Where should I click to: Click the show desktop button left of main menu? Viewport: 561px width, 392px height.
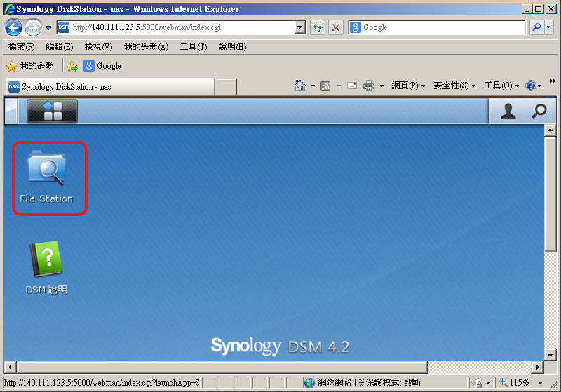tap(12, 111)
